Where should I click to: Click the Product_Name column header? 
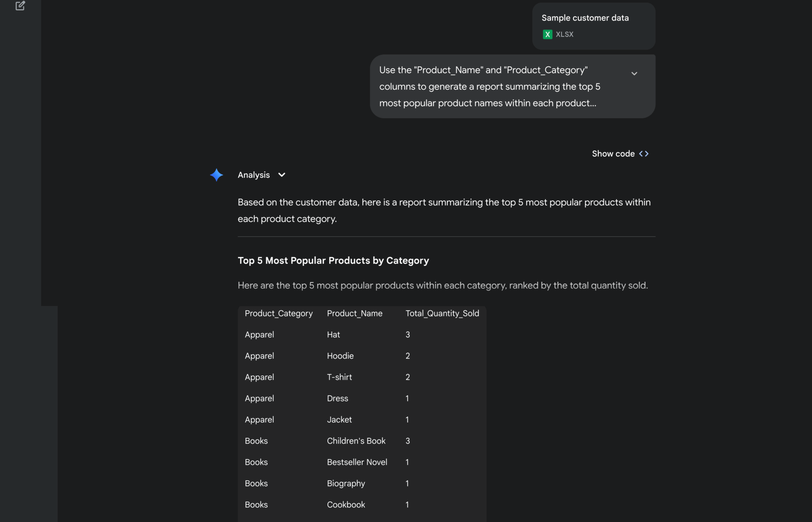[355, 313]
